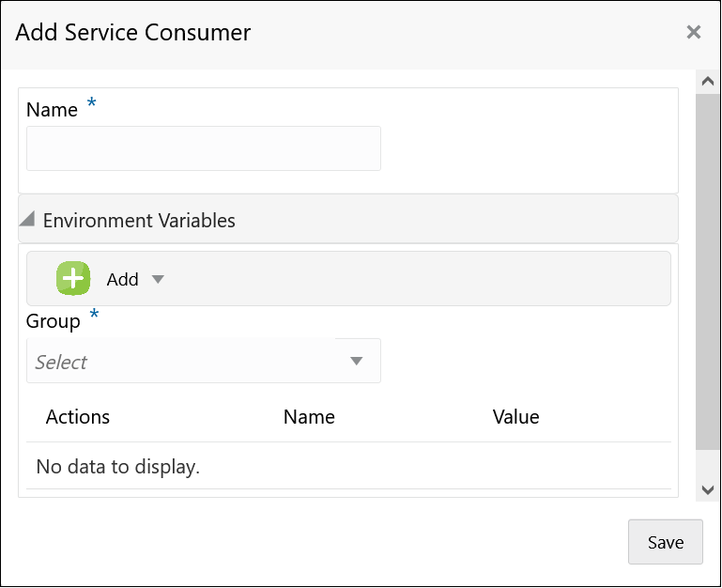Viewport: 722px width, 588px height.
Task: Click the Add button label
Action: (x=122, y=279)
